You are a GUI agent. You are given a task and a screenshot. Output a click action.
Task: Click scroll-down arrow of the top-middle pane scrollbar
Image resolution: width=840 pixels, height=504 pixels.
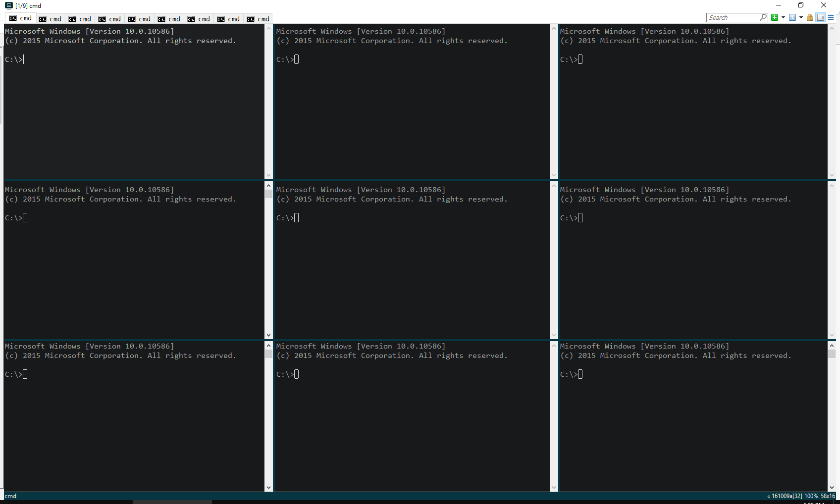554,175
